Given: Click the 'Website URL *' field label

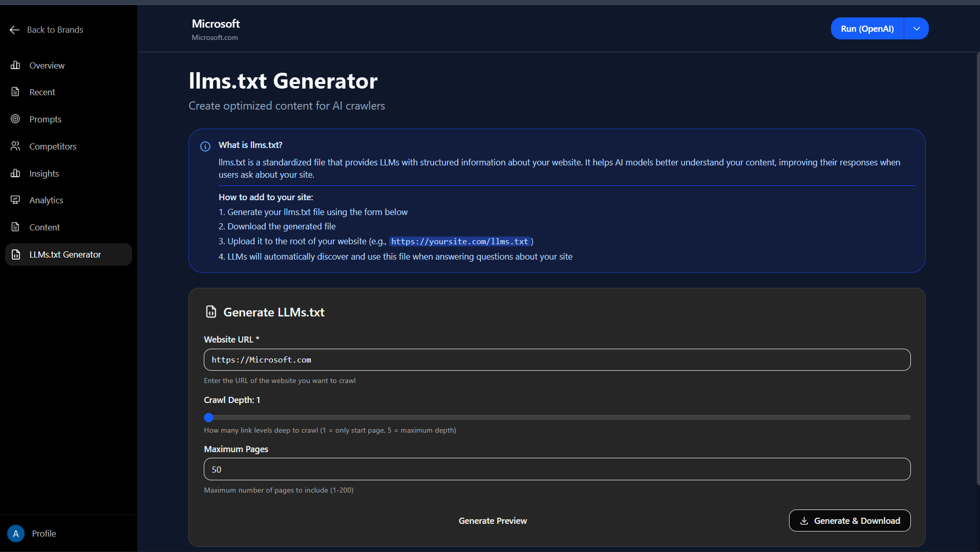Looking at the screenshot, I should tap(231, 339).
